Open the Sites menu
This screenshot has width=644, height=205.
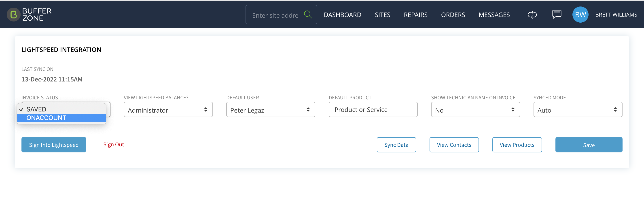point(382,15)
